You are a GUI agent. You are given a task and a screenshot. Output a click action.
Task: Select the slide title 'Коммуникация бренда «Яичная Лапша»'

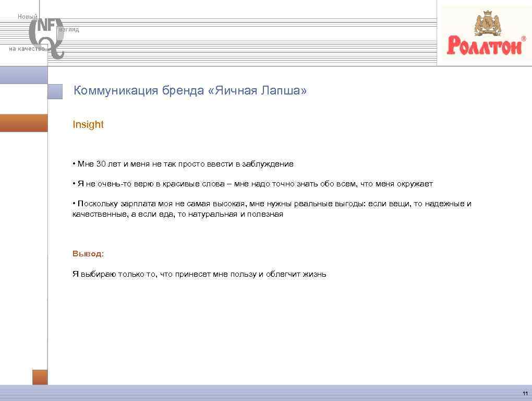[x=190, y=90]
